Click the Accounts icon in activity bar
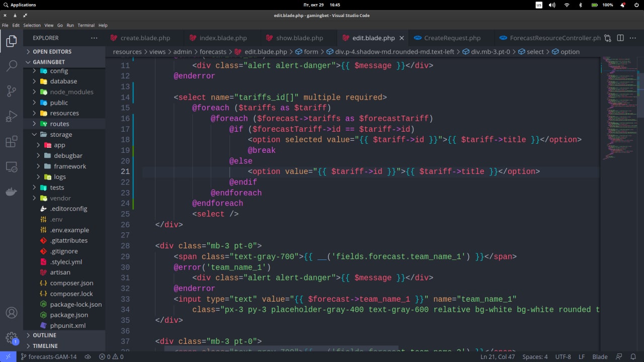The image size is (644, 362). (x=11, y=313)
